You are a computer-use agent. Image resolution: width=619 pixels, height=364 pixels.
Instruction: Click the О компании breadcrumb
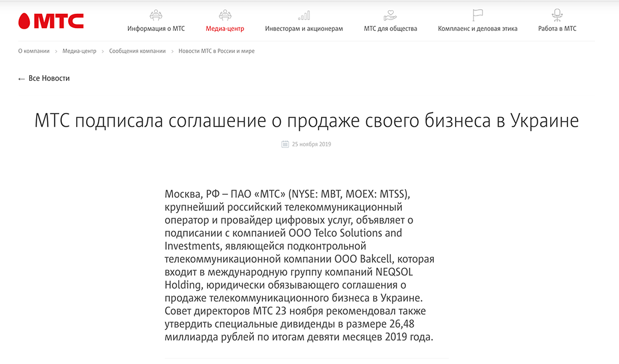pos(34,51)
